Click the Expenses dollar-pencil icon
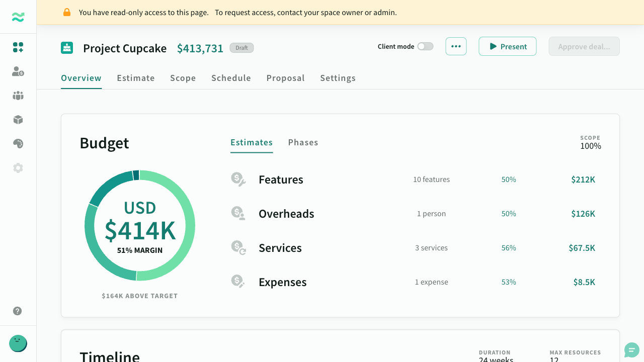Image resolution: width=644 pixels, height=362 pixels. point(238,282)
